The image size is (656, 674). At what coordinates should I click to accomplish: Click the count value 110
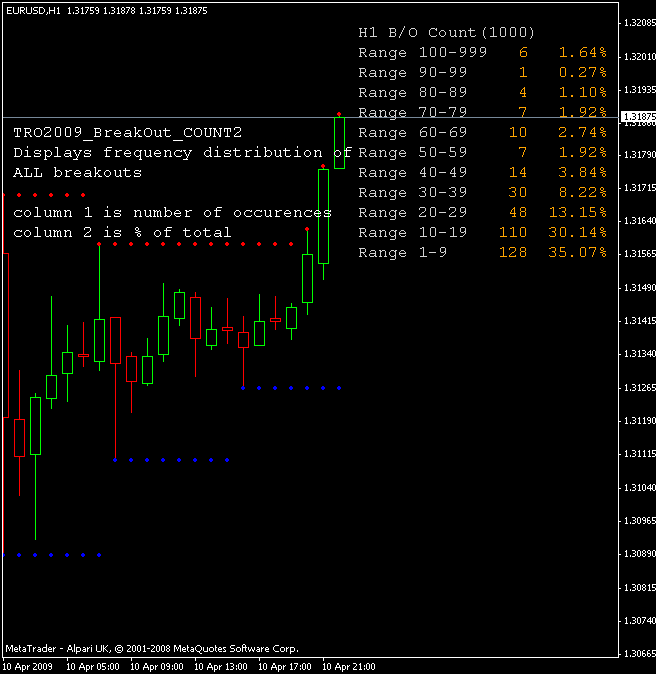pos(513,233)
